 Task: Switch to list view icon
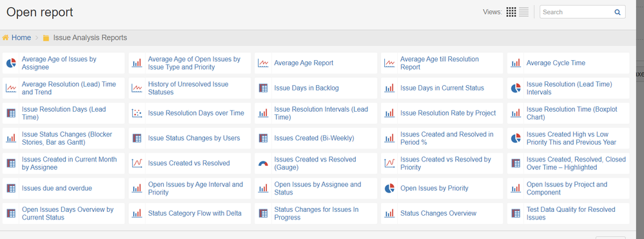pyautogui.click(x=523, y=12)
